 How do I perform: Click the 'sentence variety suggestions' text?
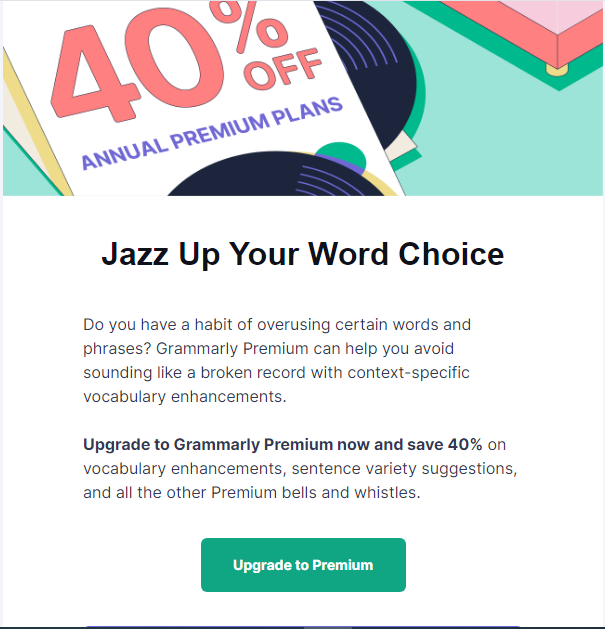(x=404, y=469)
